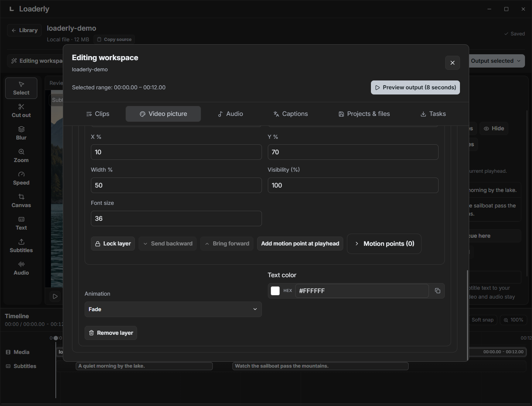Screen dimensions: 532x406
Task: Click Bring forward chevron button
Action: click(227, 244)
